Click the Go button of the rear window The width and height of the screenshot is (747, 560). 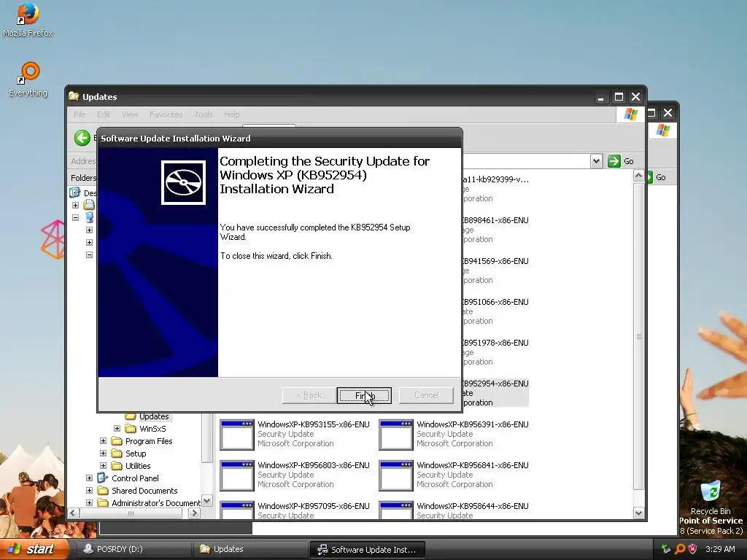pyautogui.click(x=660, y=177)
